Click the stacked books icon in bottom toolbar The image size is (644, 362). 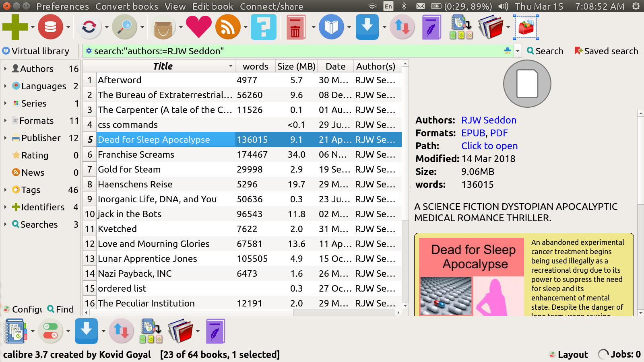180,331
